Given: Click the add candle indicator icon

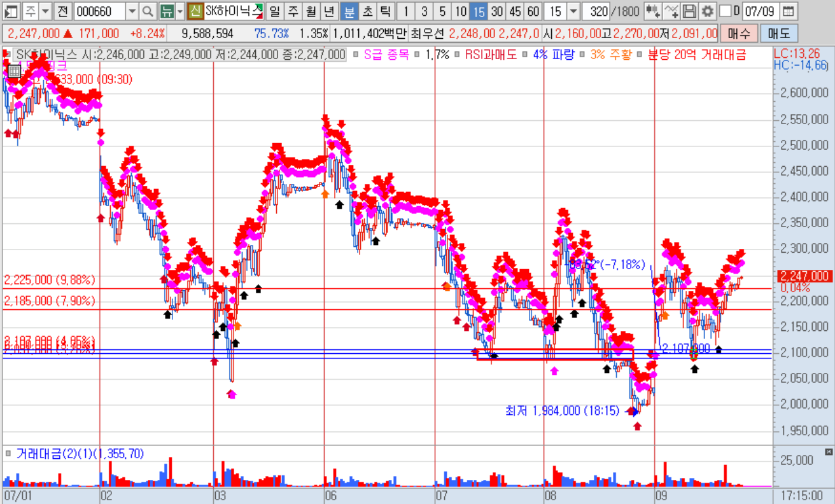Looking at the screenshot, I should click(652, 11).
